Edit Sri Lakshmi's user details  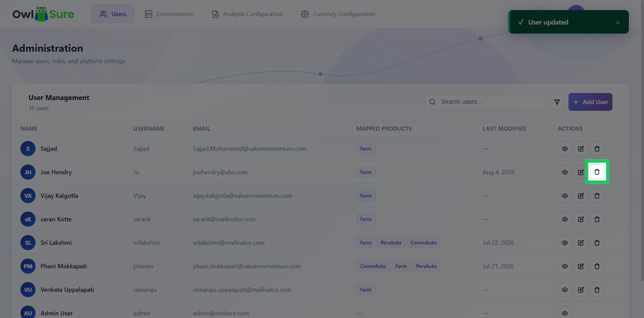click(x=581, y=243)
